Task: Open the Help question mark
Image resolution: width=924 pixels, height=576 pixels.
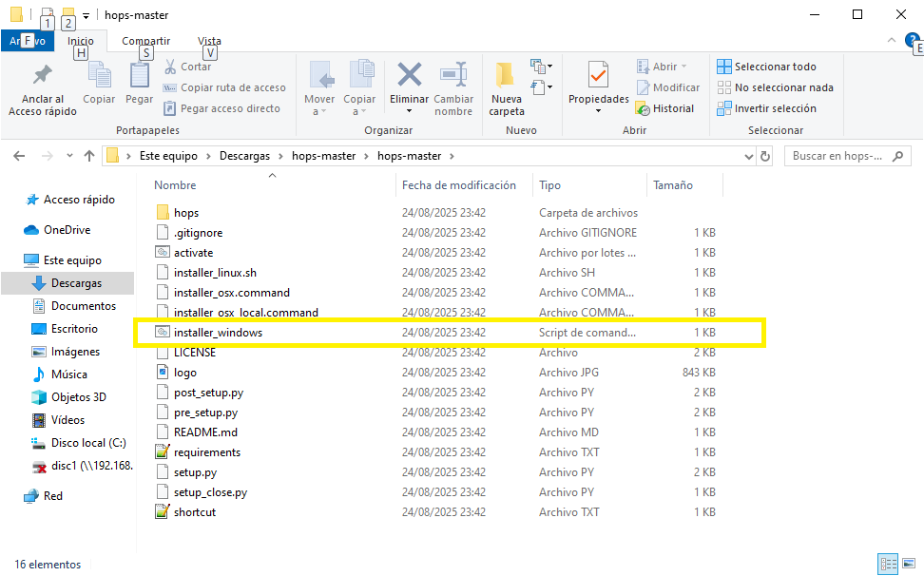Action: (913, 40)
